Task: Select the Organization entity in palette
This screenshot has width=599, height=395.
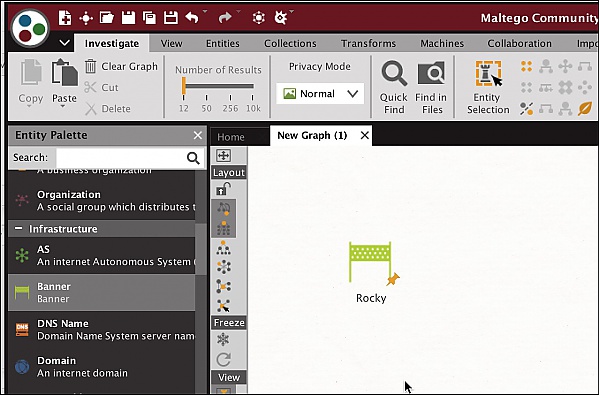Action: [102, 201]
